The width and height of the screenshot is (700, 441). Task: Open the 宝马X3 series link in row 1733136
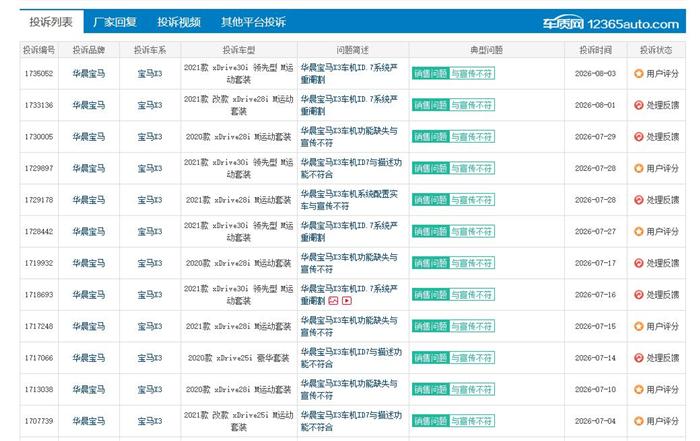coord(150,105)
